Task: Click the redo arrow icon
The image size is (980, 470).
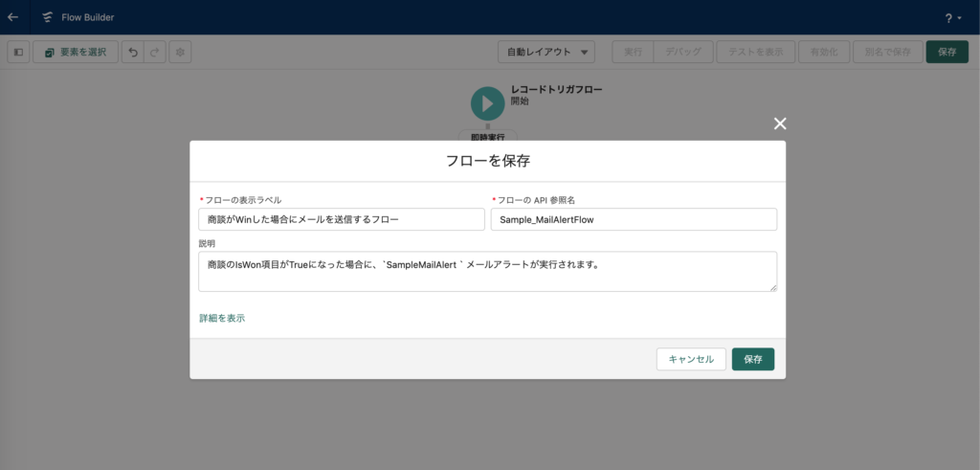Action: tap(155, 52)
